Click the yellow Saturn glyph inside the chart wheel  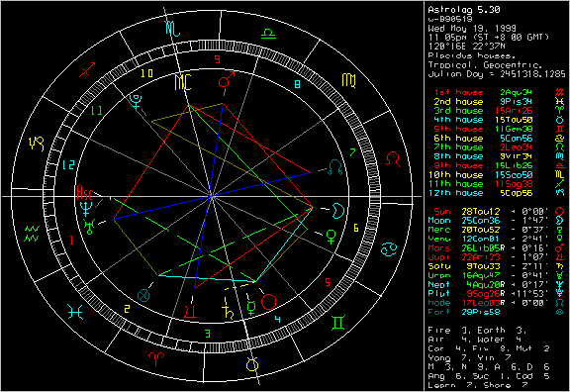click(x=228, y=312)
